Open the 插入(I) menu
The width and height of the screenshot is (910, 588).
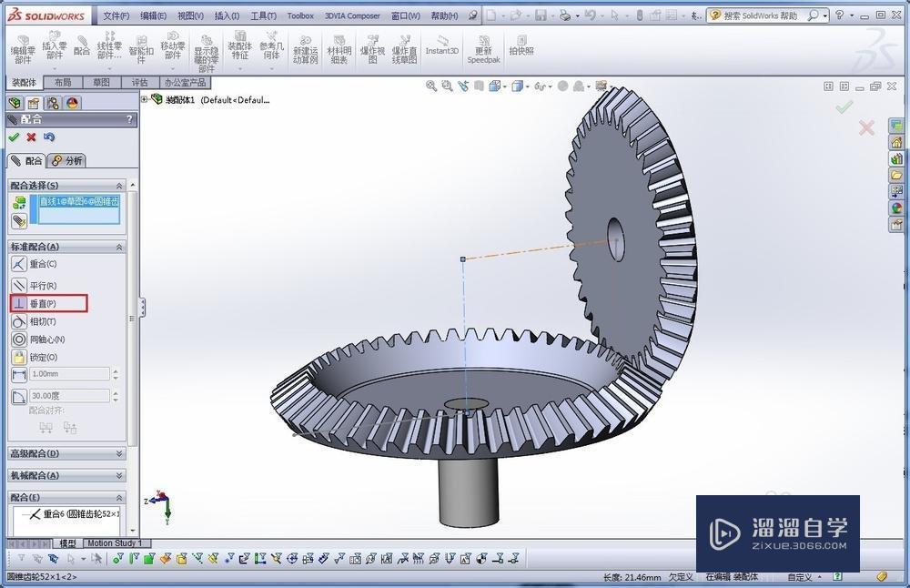point(227,15)
